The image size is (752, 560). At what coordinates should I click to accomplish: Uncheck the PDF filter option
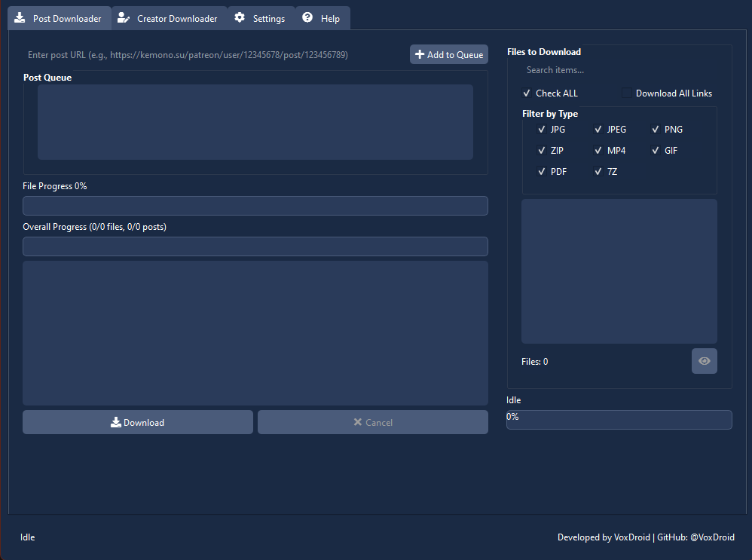pos(542,171)
